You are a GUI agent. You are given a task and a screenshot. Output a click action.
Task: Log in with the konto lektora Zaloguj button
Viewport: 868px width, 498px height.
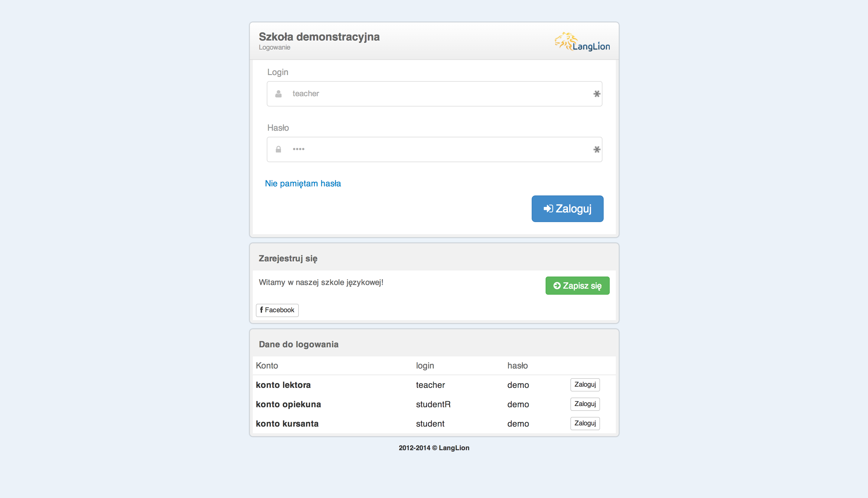(x=585, y=385)
